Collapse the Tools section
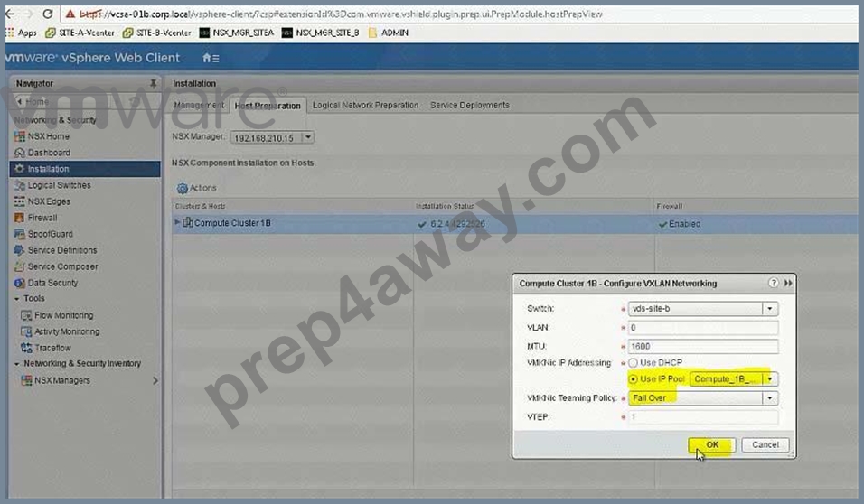The image size is (864, 504). coord(16,299)
